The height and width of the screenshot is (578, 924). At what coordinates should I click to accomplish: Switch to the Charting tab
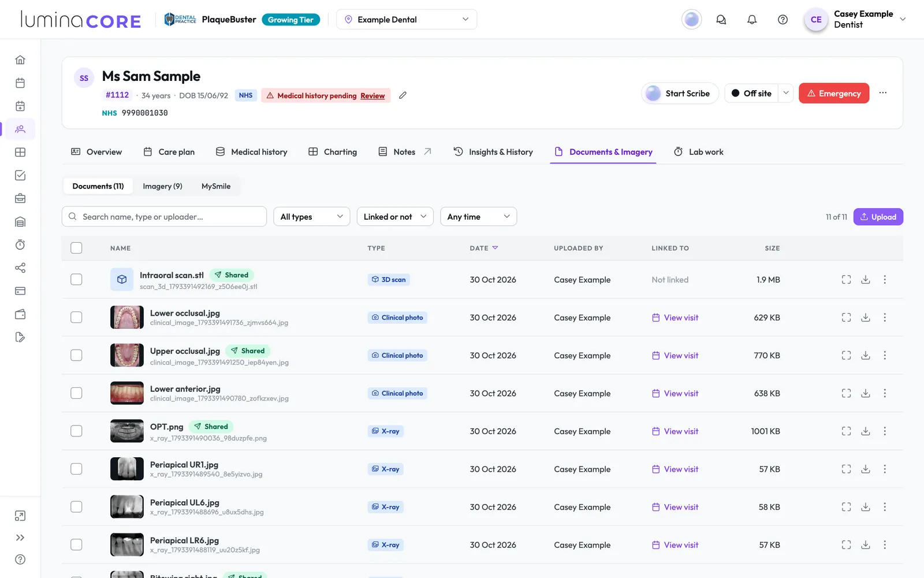point(333,152)
